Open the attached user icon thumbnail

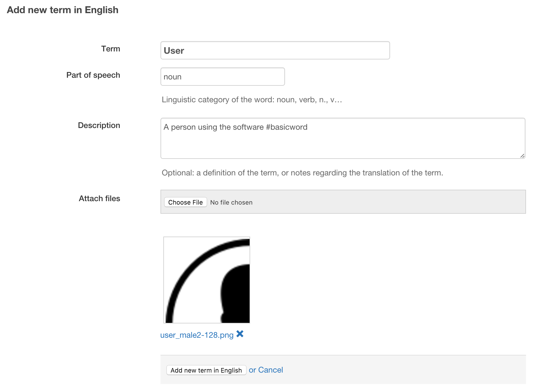(207, 280)
